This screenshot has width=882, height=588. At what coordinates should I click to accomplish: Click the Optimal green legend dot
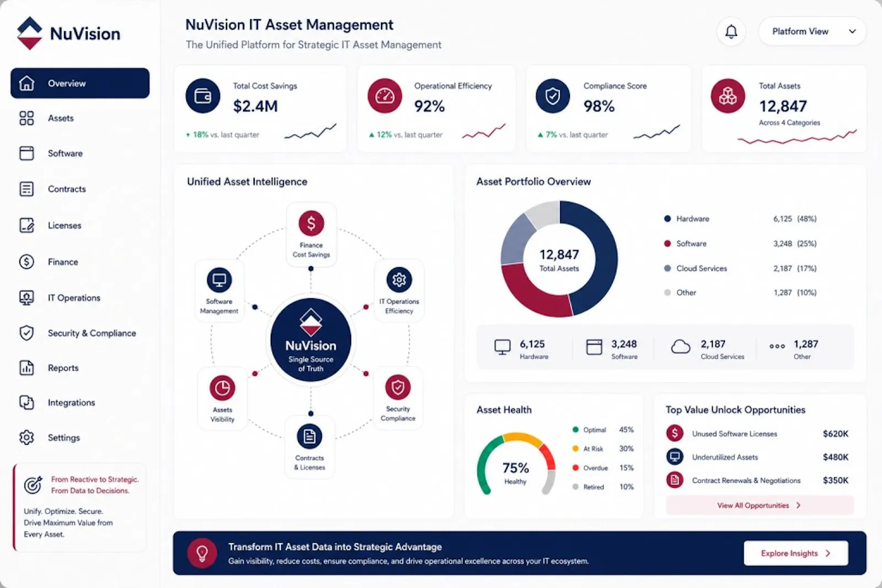click(x=576, y=430)
